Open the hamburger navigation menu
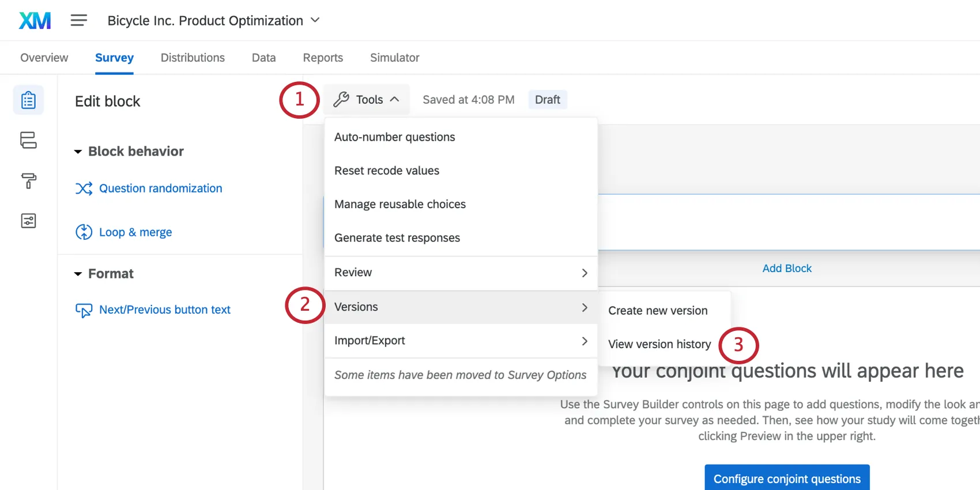 coord(78,21)
